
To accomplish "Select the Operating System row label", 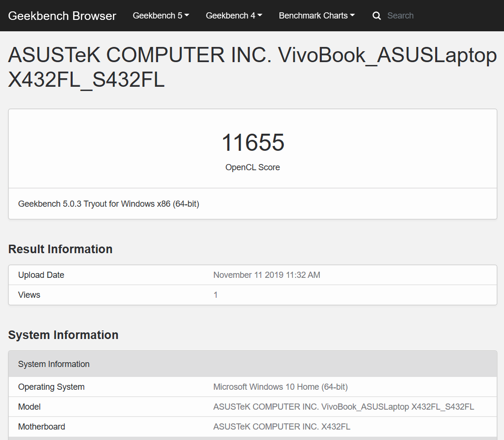I will click(51, 387).
